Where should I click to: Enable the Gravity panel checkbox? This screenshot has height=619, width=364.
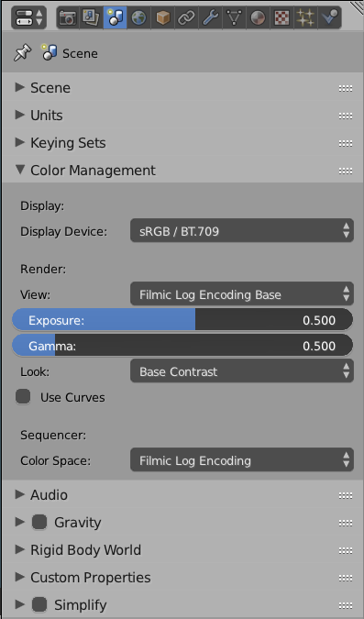[39, 522]
